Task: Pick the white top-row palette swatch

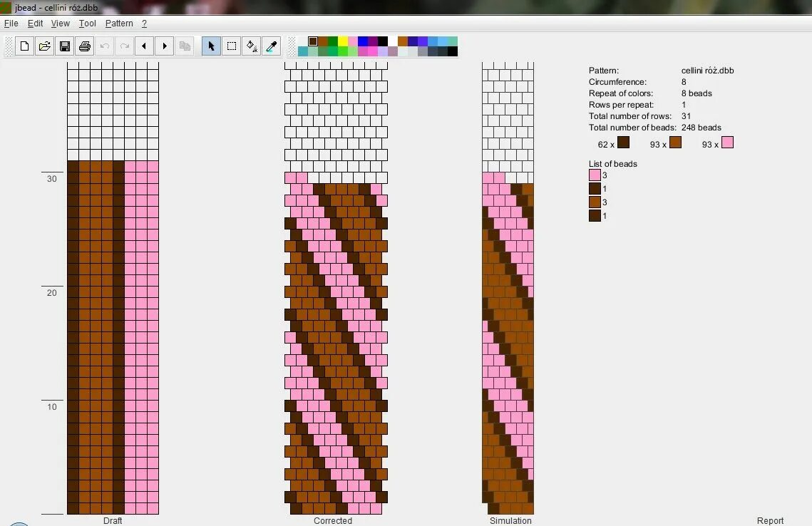Action: click(x=393, y=41)
